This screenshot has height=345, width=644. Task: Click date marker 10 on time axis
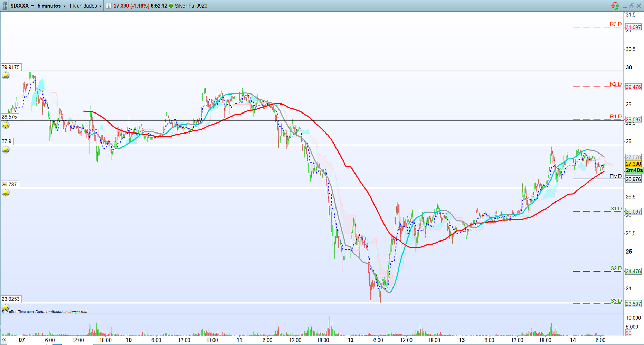click(x=129, y=340)
